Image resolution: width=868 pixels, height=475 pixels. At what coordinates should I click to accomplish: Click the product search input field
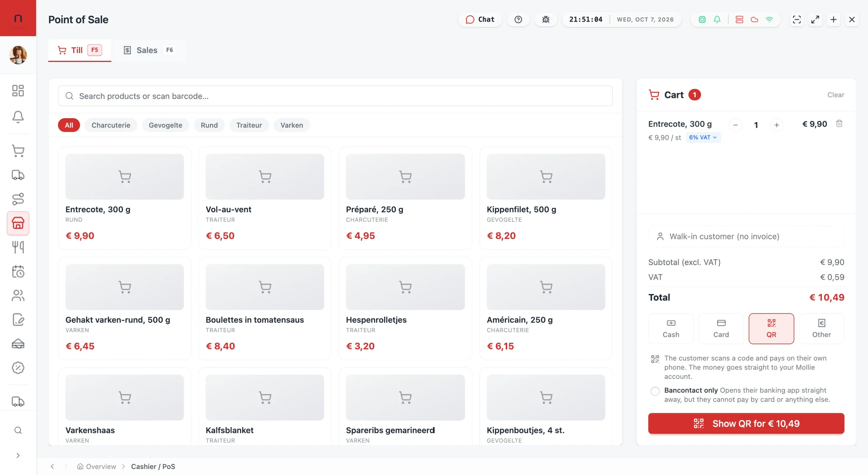click(x=335, y=96)
